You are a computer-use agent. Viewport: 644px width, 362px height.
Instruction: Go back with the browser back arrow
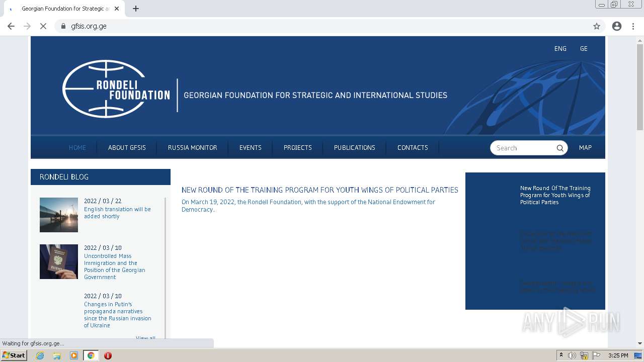coord(11,26)
